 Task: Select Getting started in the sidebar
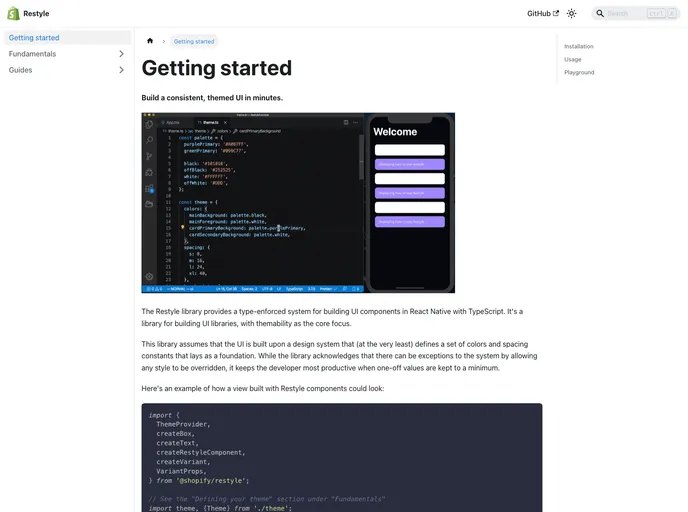coord(67,38)
